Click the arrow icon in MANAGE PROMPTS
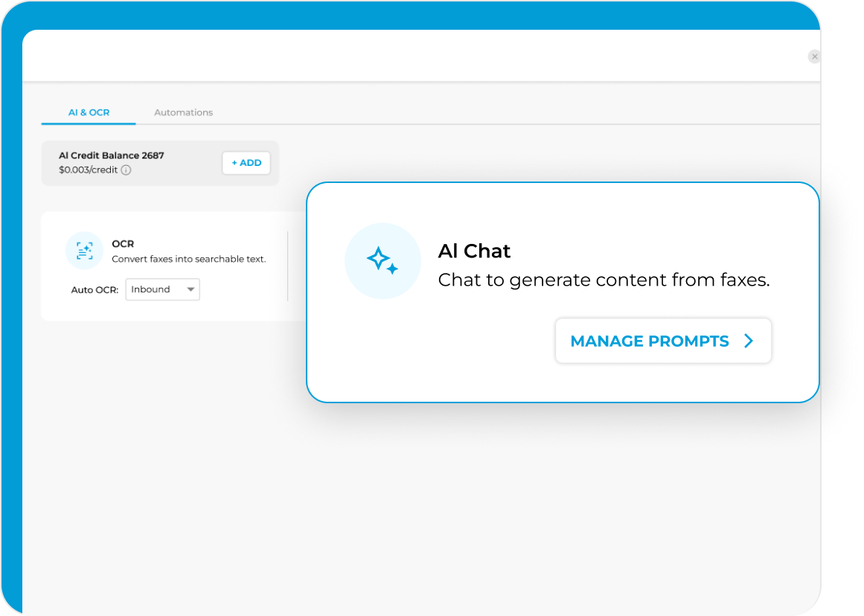 [749, 341]
